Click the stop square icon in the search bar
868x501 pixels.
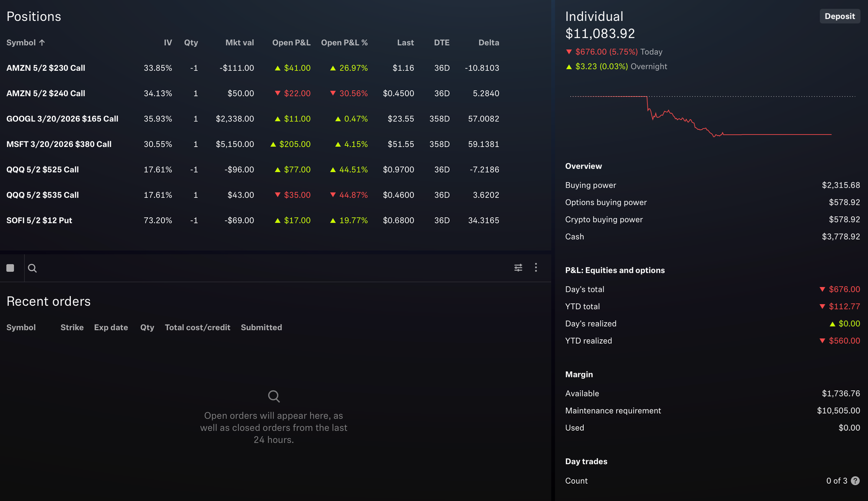pyautogui.click(x=10, y=268)
